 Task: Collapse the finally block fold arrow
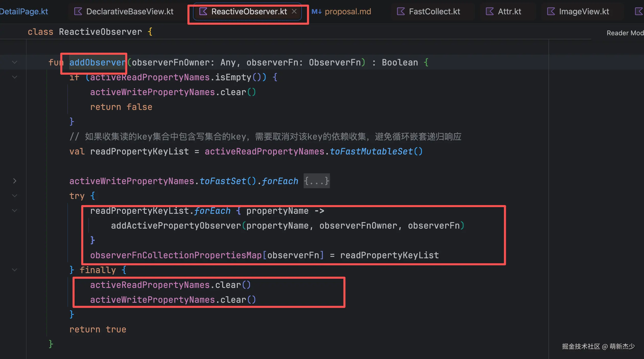(15, 270)
